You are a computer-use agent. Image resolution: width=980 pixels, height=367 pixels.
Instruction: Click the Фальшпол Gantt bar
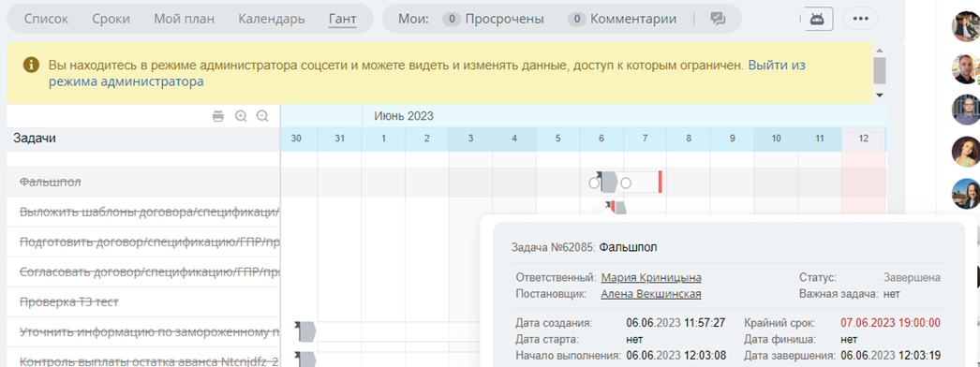pos(608,183)
